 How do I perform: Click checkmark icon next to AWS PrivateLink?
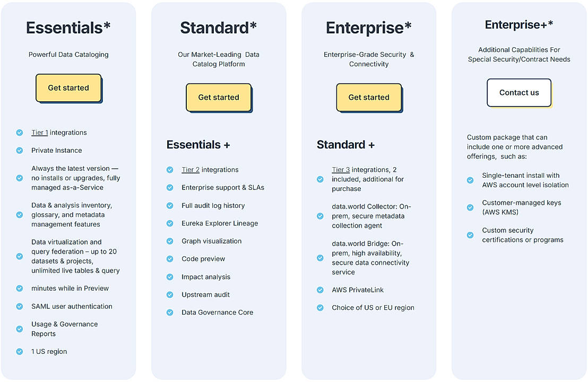(320, 290)
